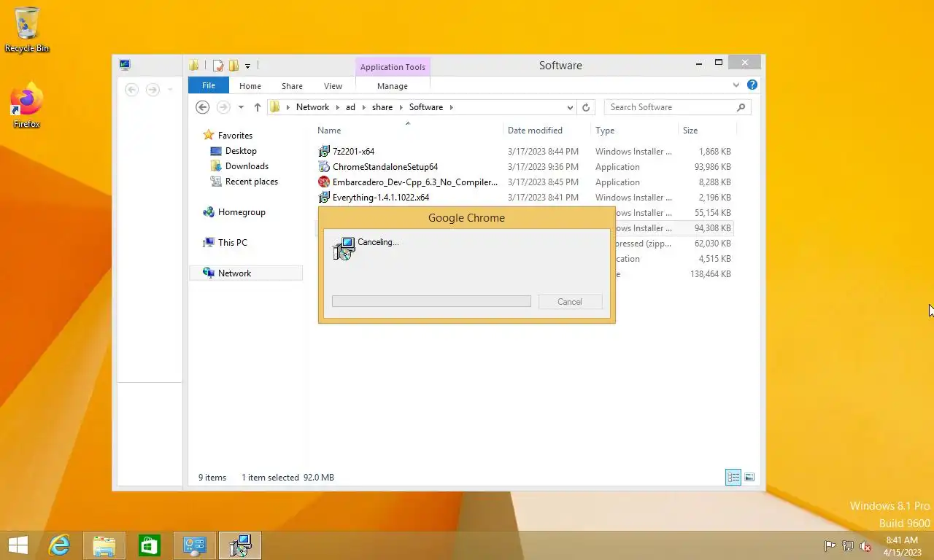This screenshot has height=560, width=934.
Task: Open the Manage tab under Application Tools
Action: click(393, 86)
